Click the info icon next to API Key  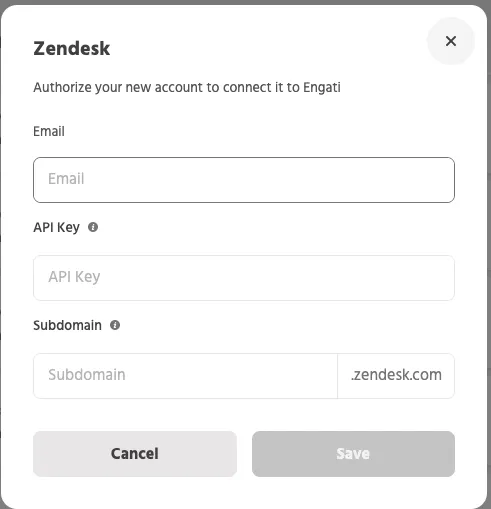point(93,227)
